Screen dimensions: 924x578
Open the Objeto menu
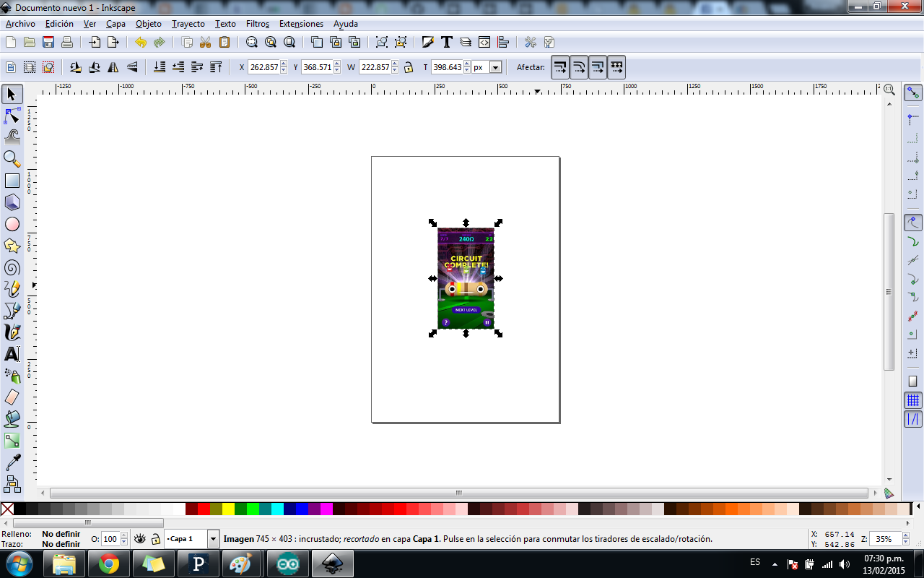pos(149,24)
